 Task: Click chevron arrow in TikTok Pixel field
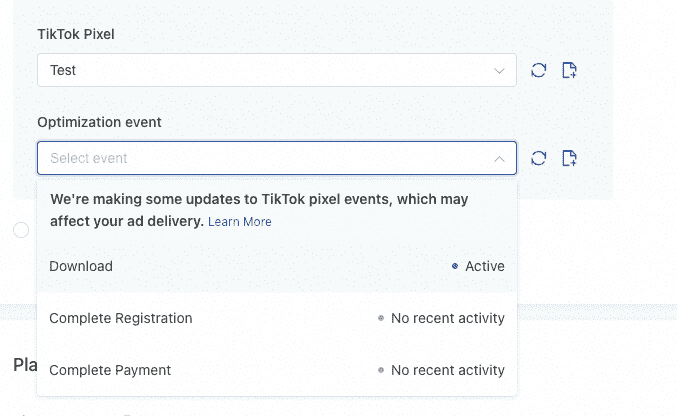tap(499, 71)
